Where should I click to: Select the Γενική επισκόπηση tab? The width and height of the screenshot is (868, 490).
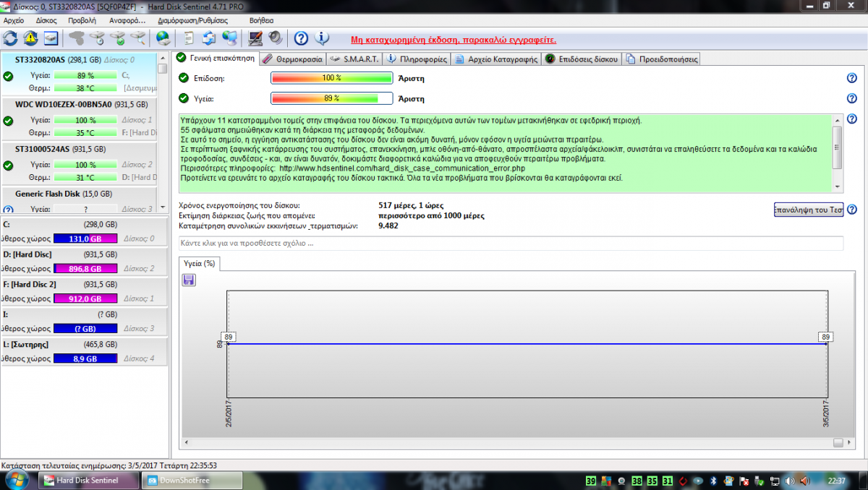[x=216, y=58]
